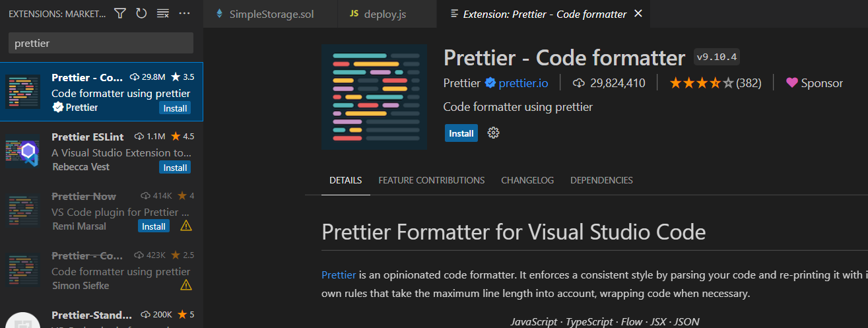The width and height of the screenshot is (868, 328).
Task: Refresh the extensions marketplace list
Action: [141, 13]
